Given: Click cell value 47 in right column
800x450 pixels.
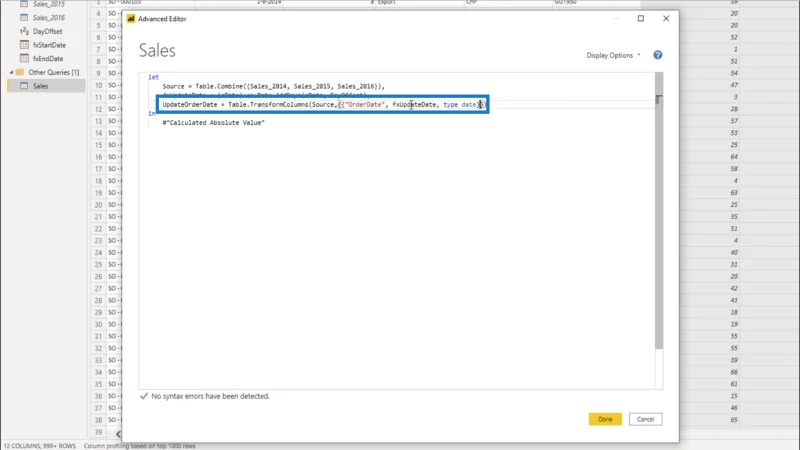Looking at the screenshot, I should (x=734, y=85).
